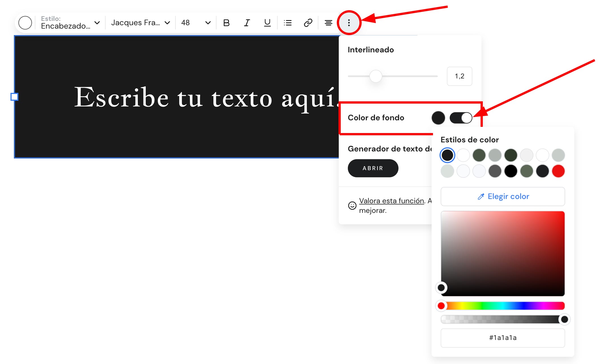This screenshot has height=364, width=613.
Task: Open the Valora esta función link
Action: (391, 201)
